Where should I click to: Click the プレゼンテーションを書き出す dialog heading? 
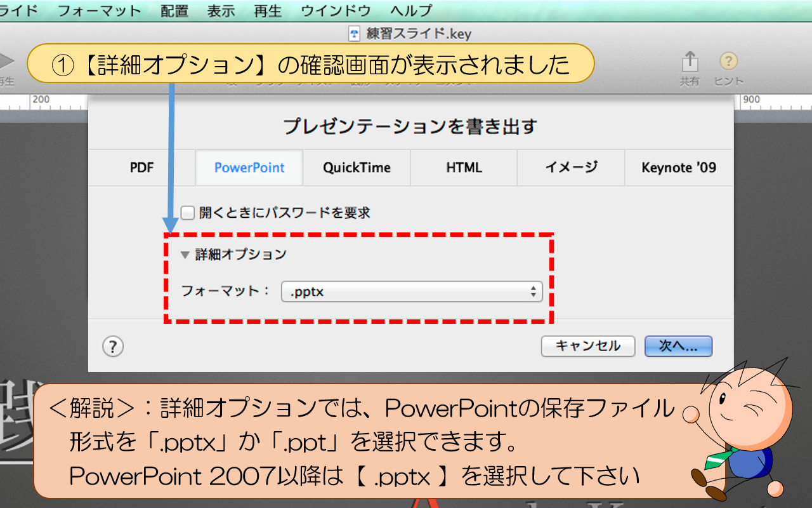[410, 126]
